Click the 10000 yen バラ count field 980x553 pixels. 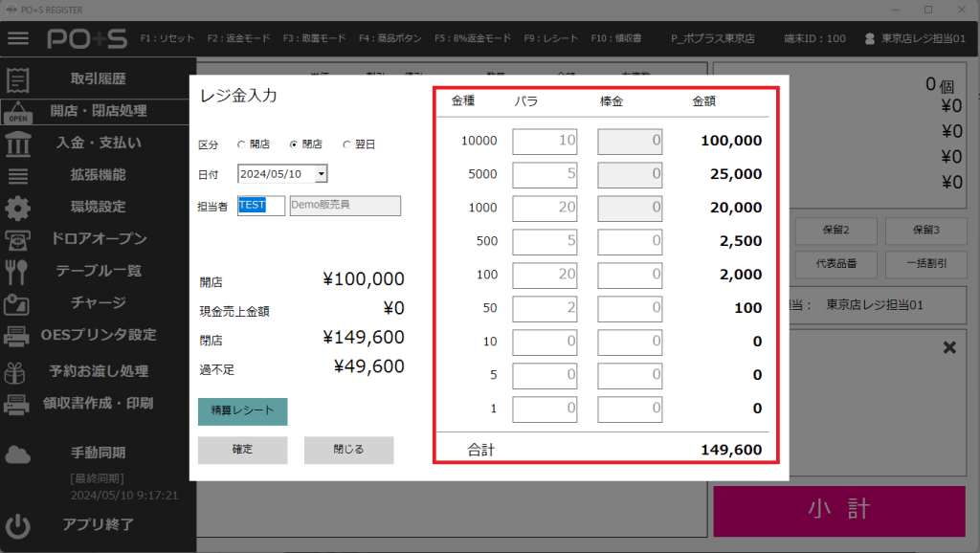[546, 142]
